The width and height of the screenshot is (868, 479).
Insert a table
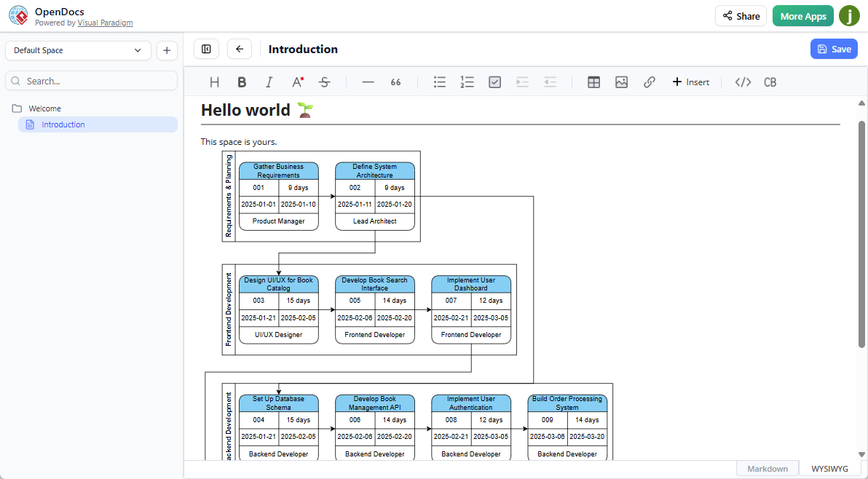point(593,82)
